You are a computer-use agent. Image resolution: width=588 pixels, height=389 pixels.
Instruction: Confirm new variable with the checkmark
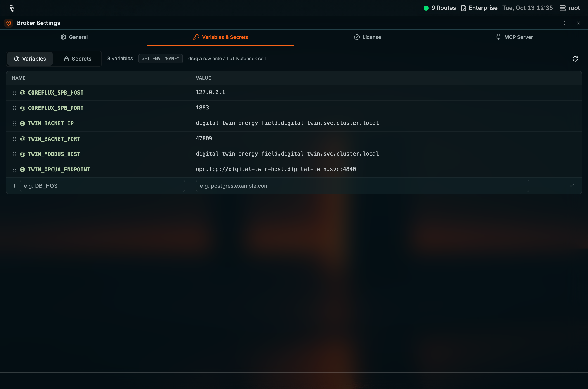click(x=572, y=186)
